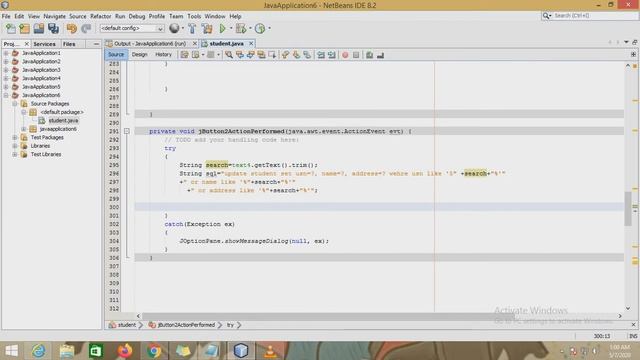The image size is (640, 360).
Task: Click the Toggle Highlight Search editor icon
Action: [261, 55]
